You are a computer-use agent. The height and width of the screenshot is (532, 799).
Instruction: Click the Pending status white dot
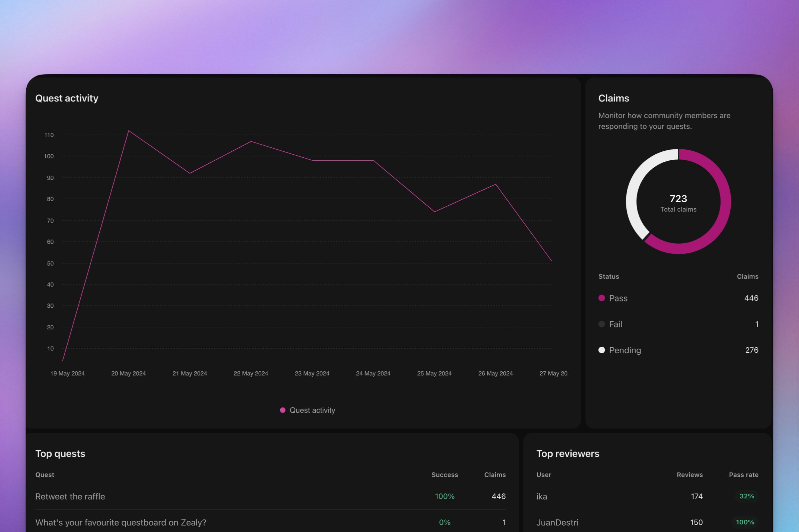pos(602,350)
